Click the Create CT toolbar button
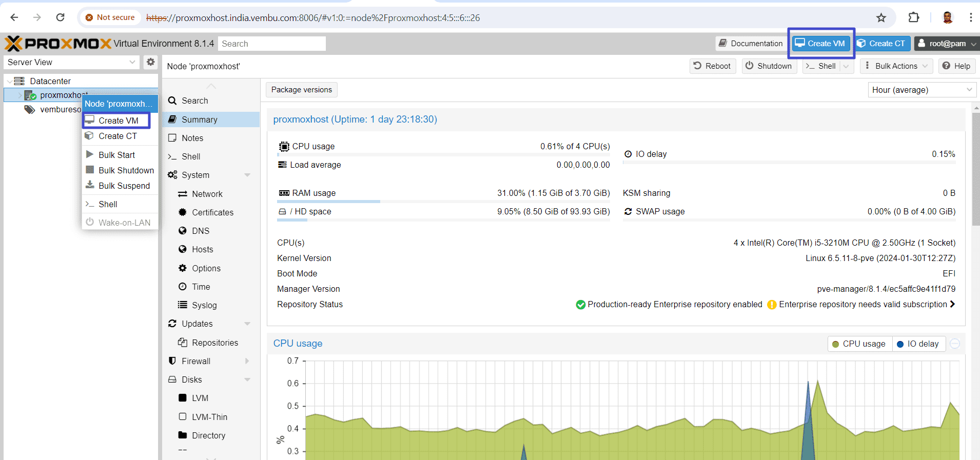Screen dimensions: 980x460 (882, 44)
